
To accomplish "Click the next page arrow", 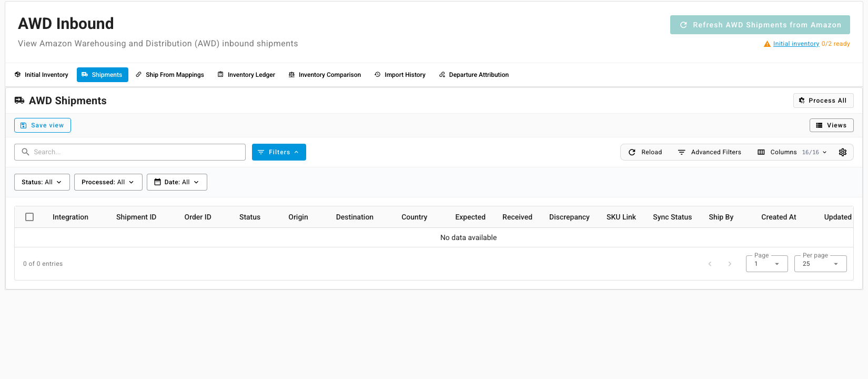I will point(730,264).
